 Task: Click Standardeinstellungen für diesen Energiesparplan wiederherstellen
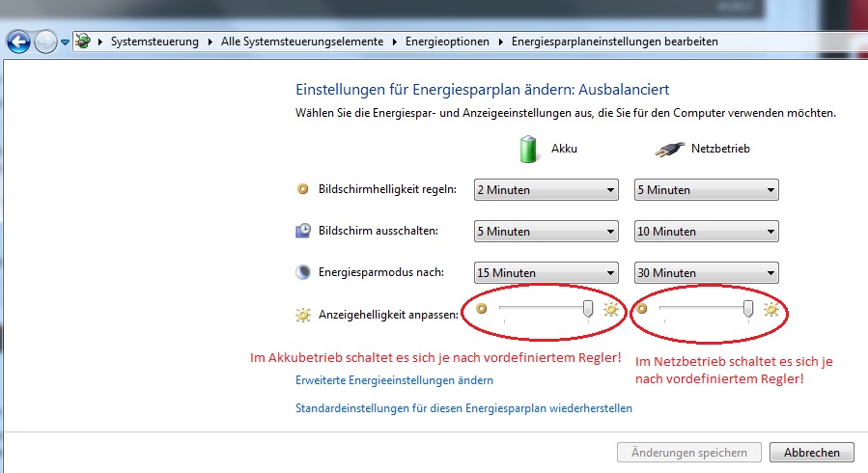pyautogui.click(x=463, y=408)
